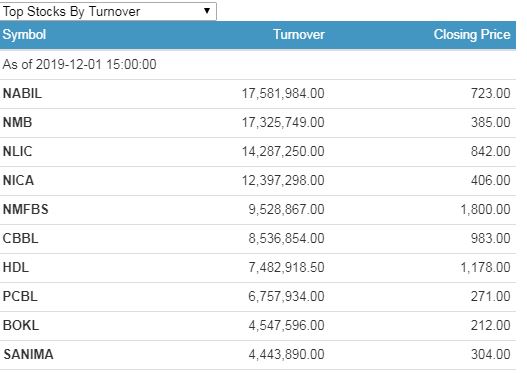Click HDL closing price 1,178.00
The image size is (527, 373).
point(485,267)
